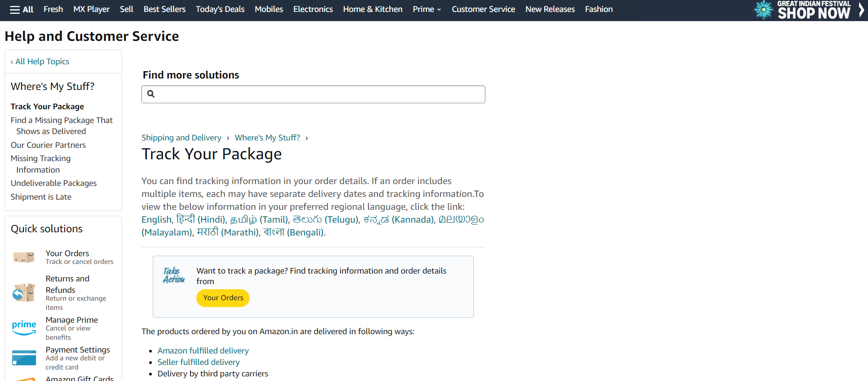
Task: Click the Payment Settings card icon
Action: tap(24, 358)
